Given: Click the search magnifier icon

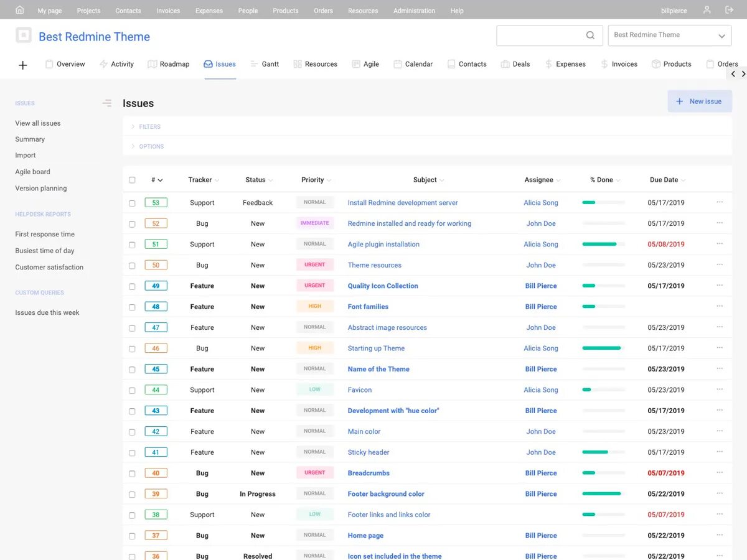Looking at the screenshot, I should (590, 35).
